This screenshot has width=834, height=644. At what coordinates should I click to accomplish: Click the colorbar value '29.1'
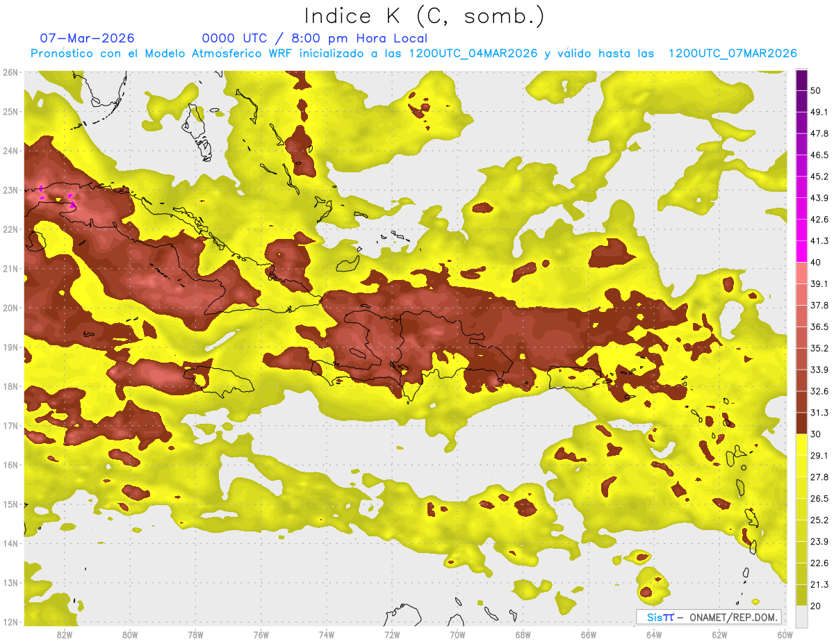click(819, 456)
